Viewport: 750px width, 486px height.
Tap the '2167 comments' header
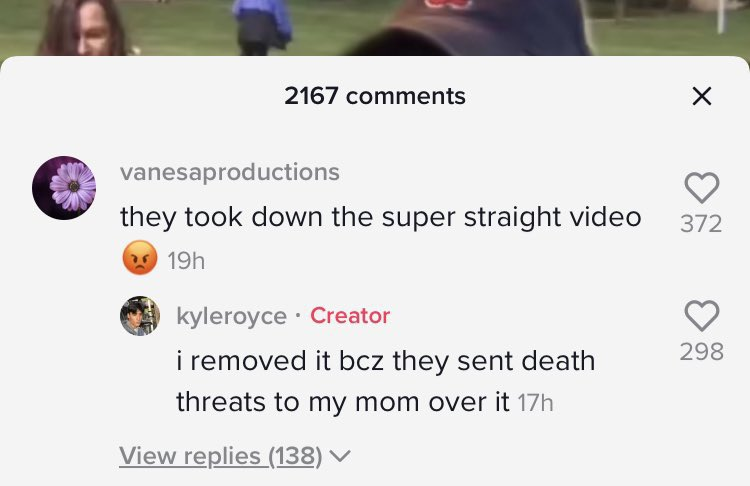click(x=375, y=96)
